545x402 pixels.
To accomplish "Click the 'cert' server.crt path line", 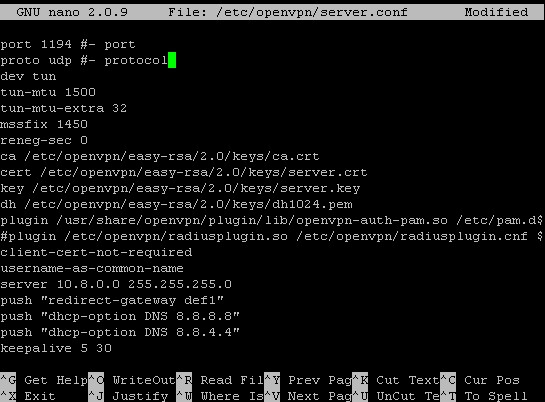I will (184, 172).
